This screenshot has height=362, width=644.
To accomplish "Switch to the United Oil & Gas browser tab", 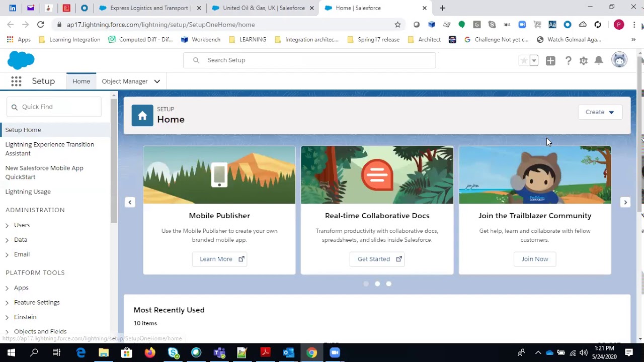I will [264, 8].
